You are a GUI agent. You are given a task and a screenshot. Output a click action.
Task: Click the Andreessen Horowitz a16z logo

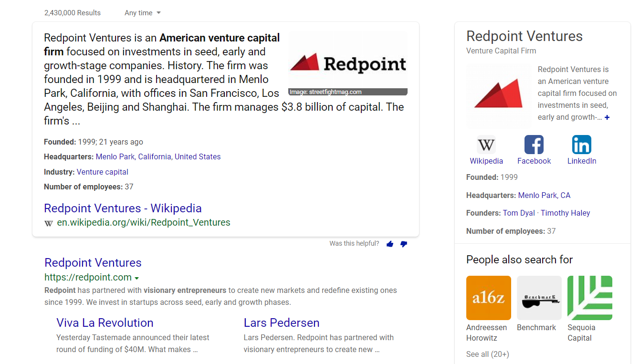pyautogui.click(x=489, y=298)
